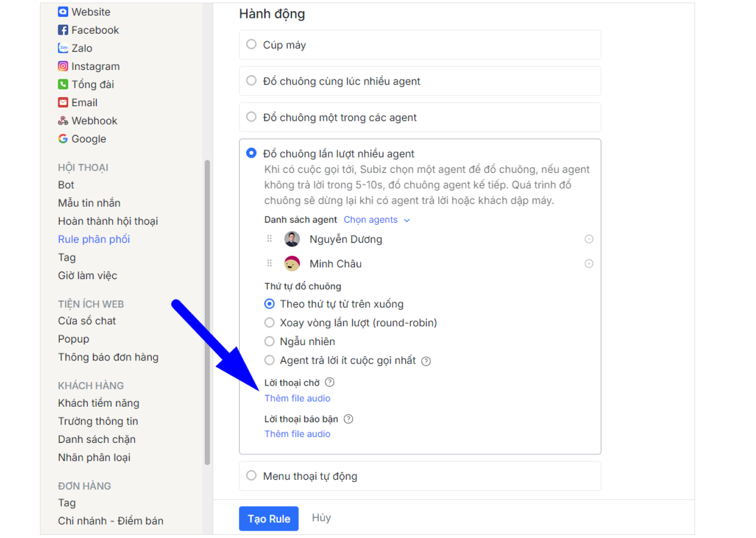Select the Ngẫu nhiên ring order

269,342
